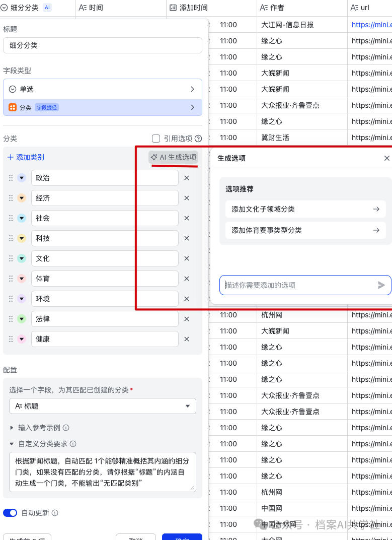Click 添加类别 to add a category
The image size is (392, 540).
[26, 157]
